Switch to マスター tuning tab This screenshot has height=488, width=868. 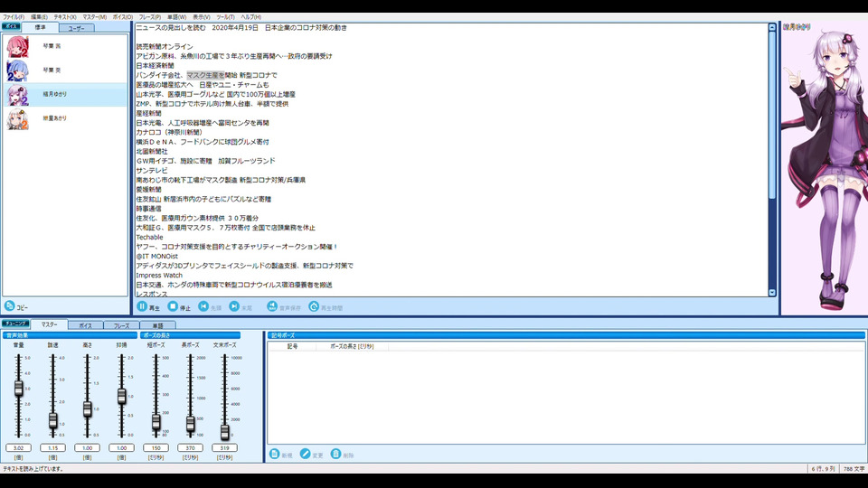(x=49, y=324)
